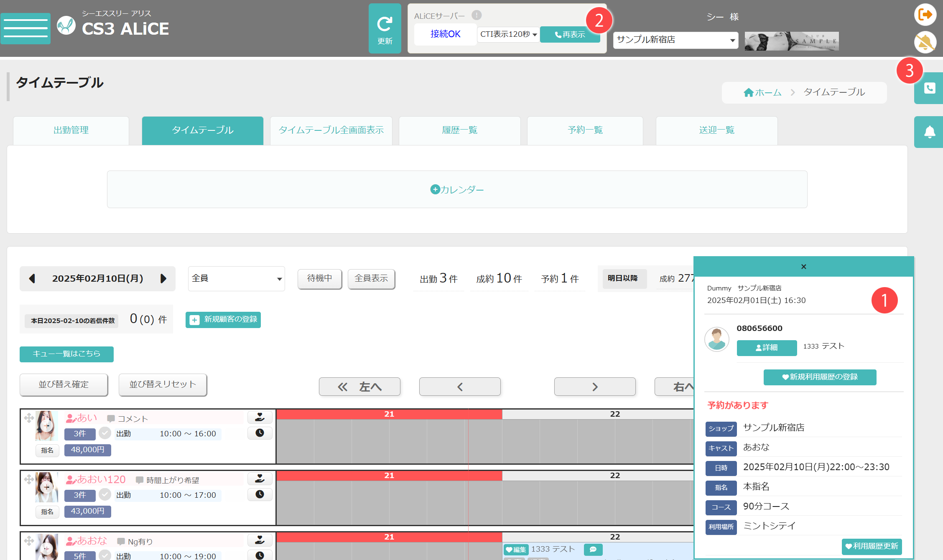Screen dimensions: 943x560
Task: Open the サンプル新宿店 shop dropdown
Action: pyautogui.click(x=675, y=40)
